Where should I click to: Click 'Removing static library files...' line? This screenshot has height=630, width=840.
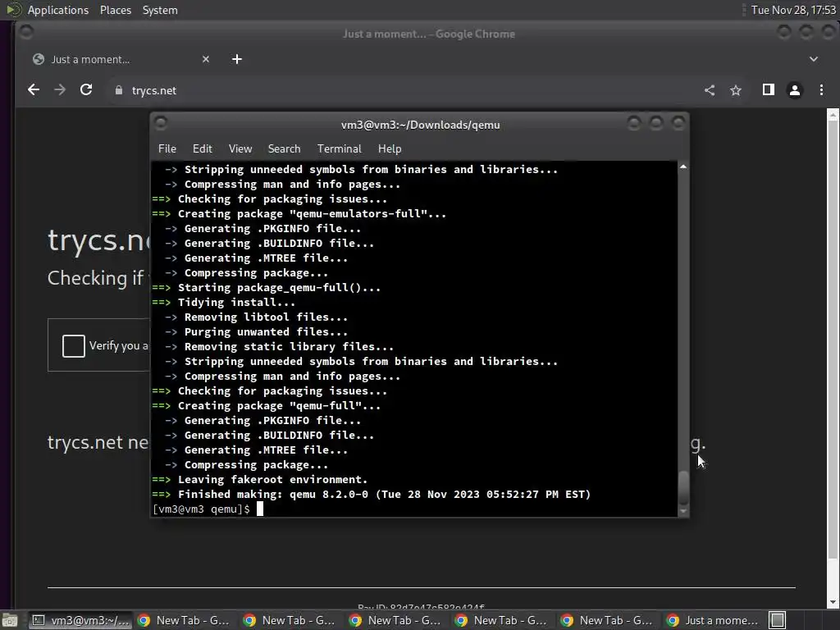pyautogui.click(x=279, y=347)
